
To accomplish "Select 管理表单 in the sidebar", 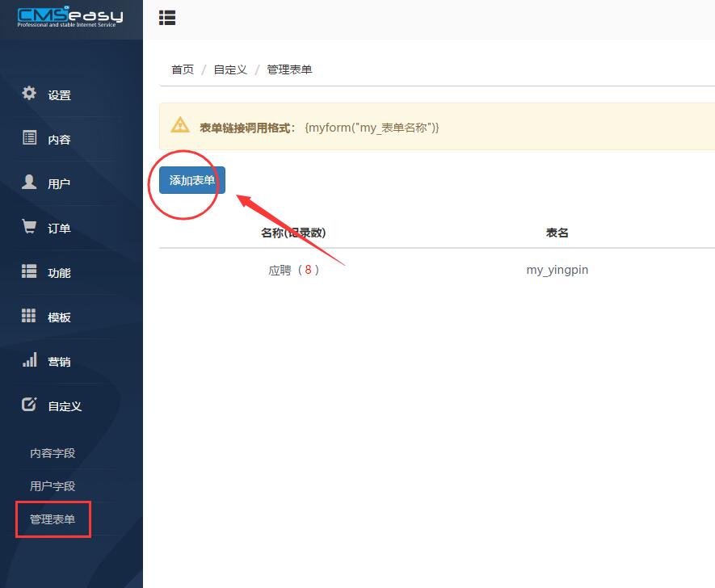I will click(53, 519).
